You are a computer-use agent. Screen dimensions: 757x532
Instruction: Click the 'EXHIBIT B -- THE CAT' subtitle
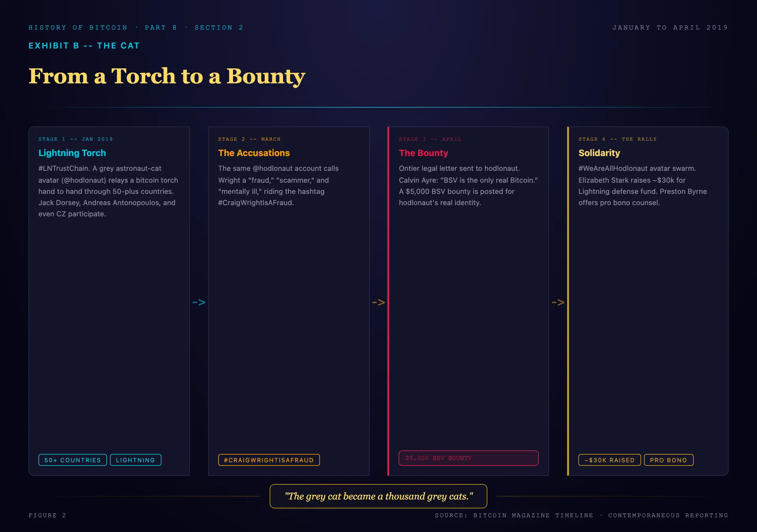point(84,46)
